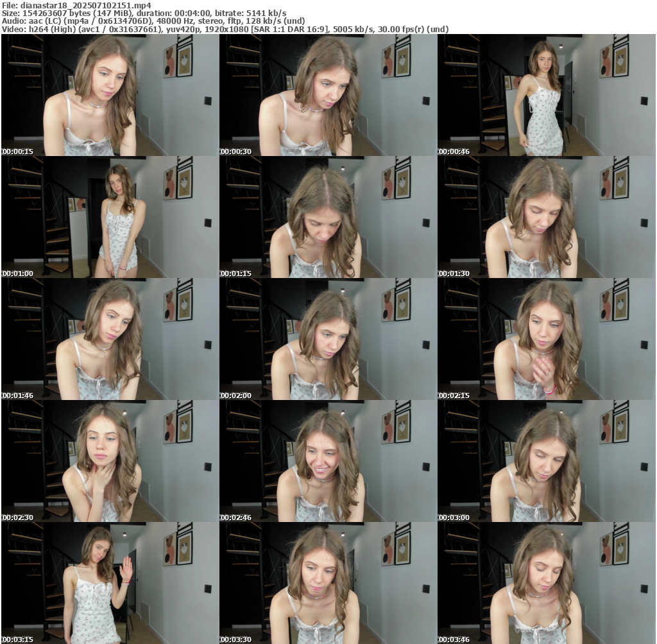Select the thumbnail stamped 00:00:30
This screenshot has height=644, width=657.
(328, 95)
